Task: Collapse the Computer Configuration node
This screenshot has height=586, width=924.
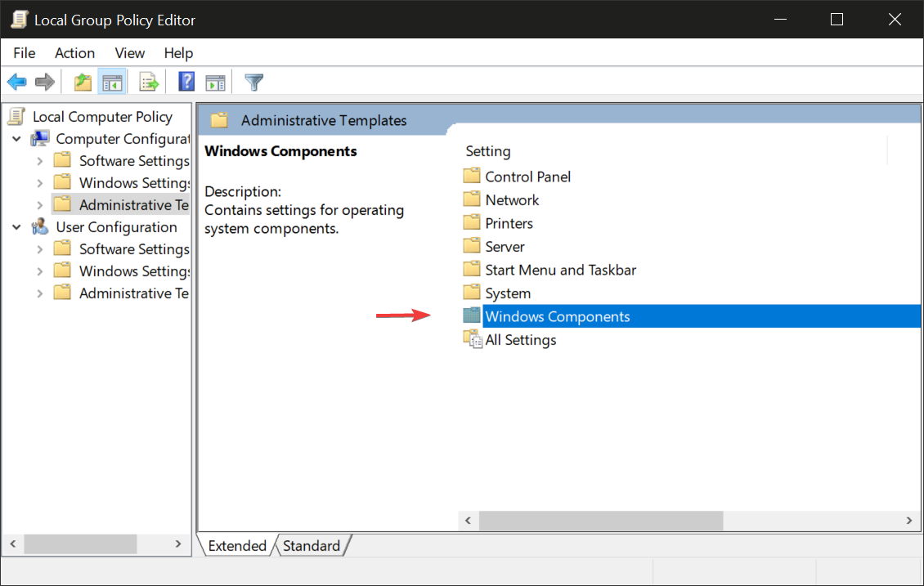Action: (16, 139)
